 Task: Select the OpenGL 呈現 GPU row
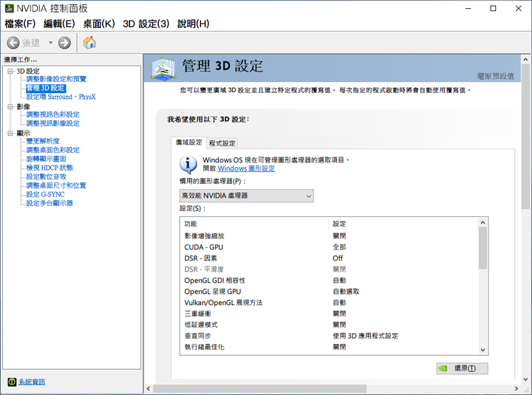coord(329,292)
